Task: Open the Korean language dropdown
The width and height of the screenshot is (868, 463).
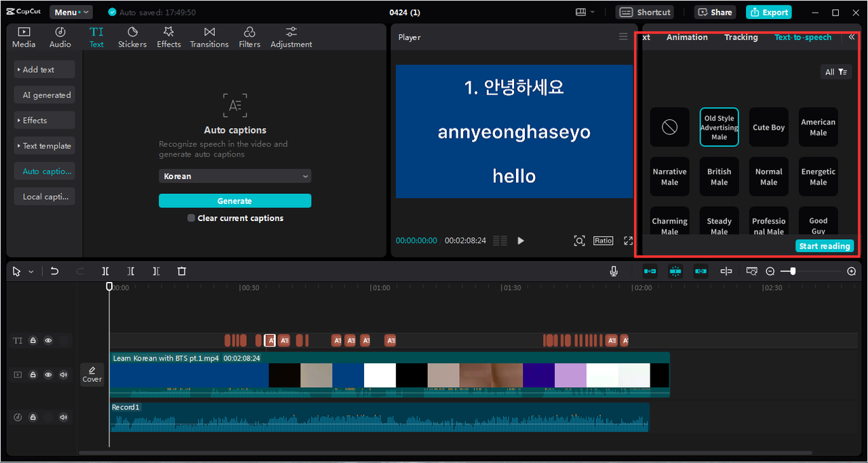Action: click(x=235, y=176)
